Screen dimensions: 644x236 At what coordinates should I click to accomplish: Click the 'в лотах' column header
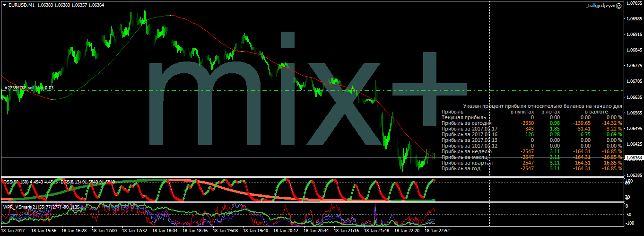point(551,112)
